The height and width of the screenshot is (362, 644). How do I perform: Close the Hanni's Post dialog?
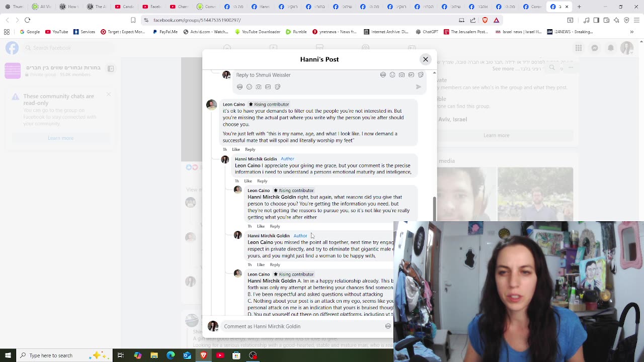[x=426, y=59]
